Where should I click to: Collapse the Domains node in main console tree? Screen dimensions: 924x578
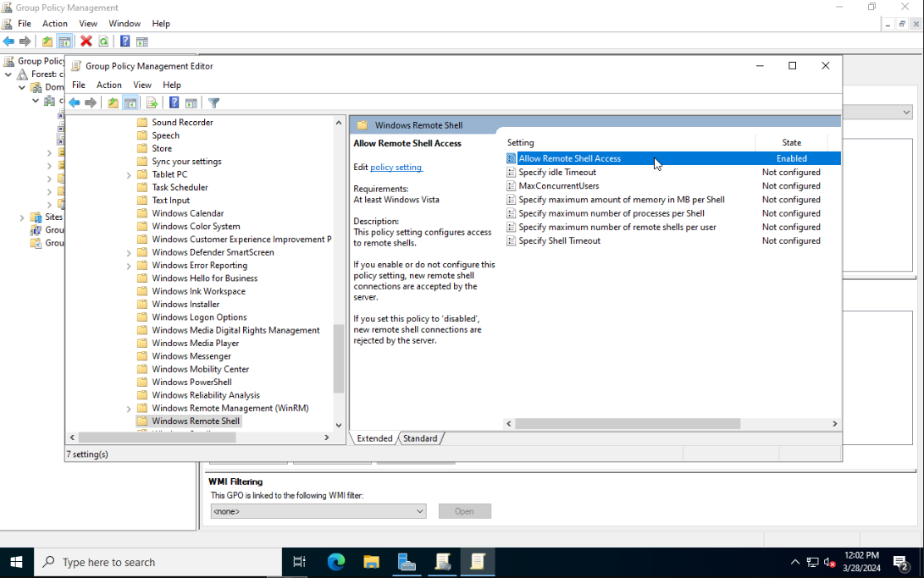pos(22,87)
